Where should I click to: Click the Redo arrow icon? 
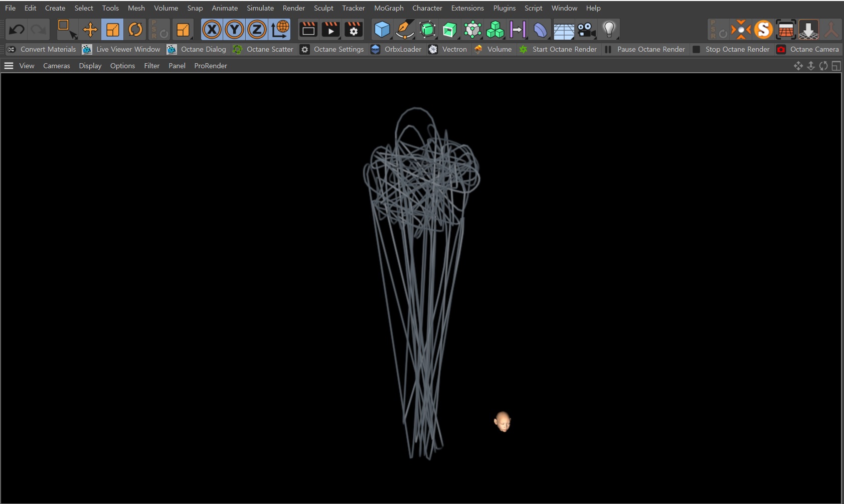pos(39,30)
